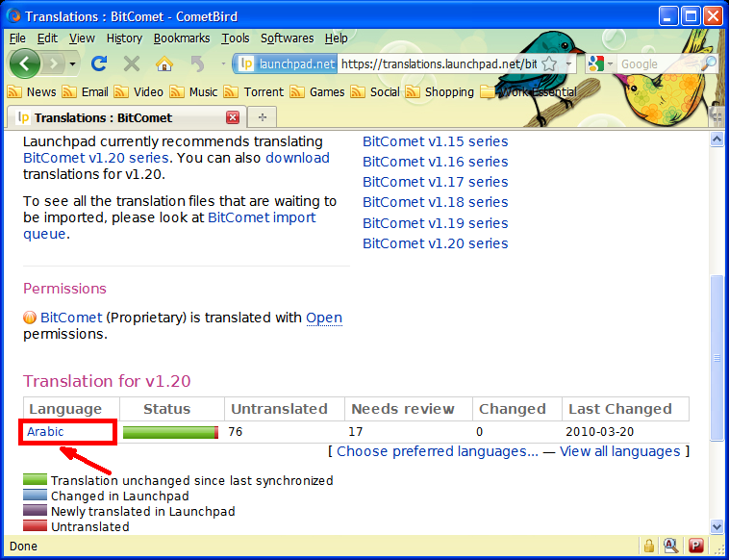Click the search magnifier icon
This screenshot has height=560, width=729.
coord(708,64)
